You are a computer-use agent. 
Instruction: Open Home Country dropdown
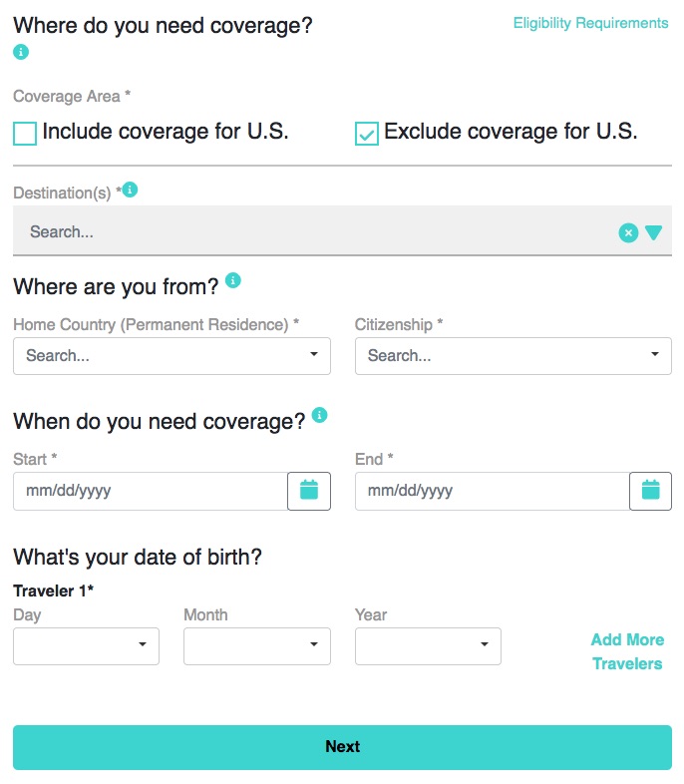click(171, 356)
